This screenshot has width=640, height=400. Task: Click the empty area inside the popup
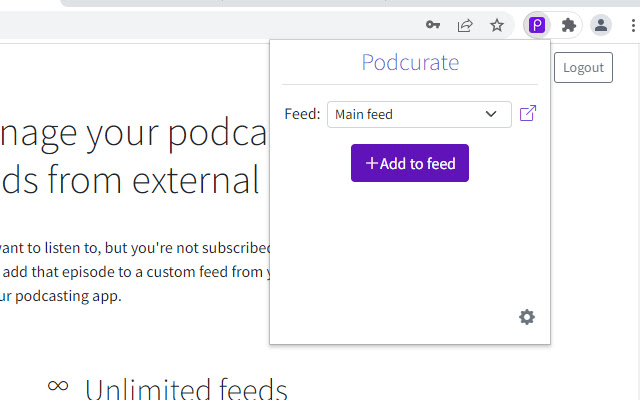(410, 250)
